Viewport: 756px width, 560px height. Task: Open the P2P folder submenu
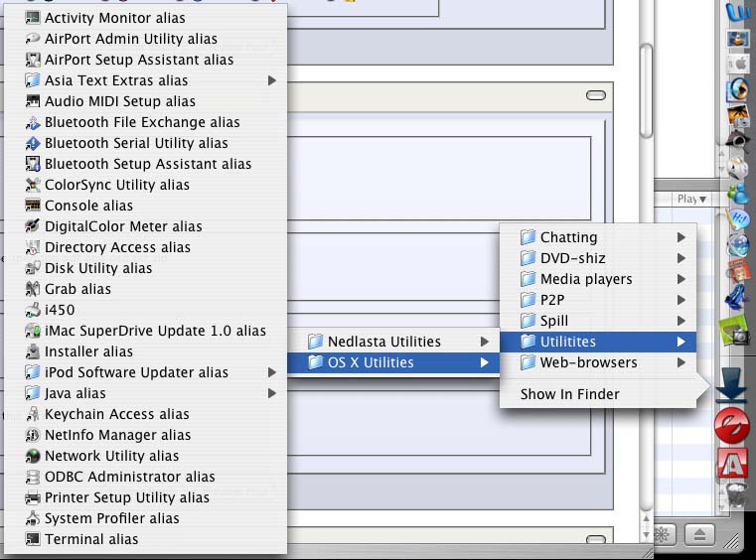pos(598,300)
